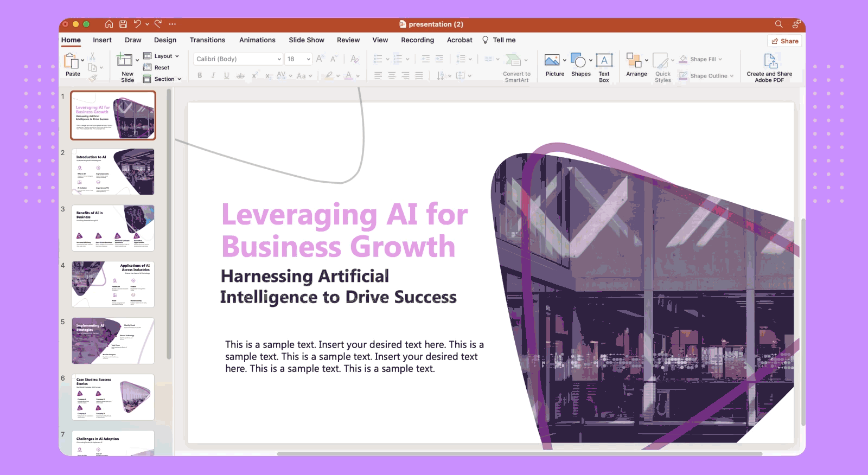Go to the Slide Show tab

(307, 40)
